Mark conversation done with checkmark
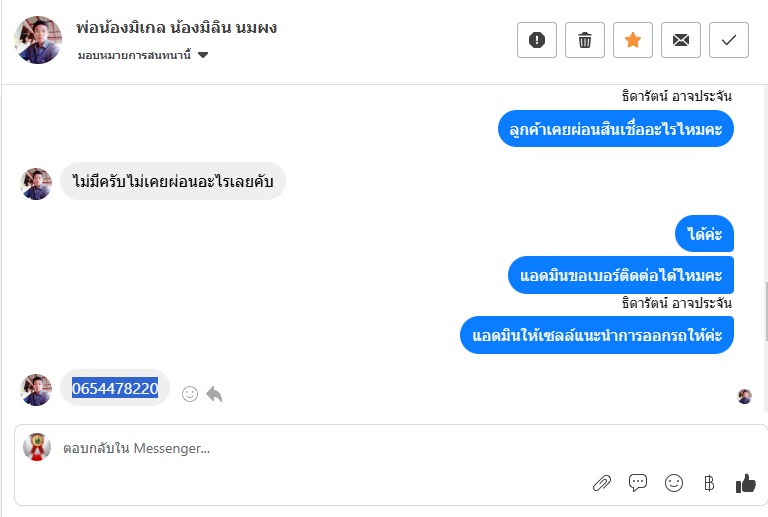This screenshot has width=768, height=517. click(x=729, y=40)
